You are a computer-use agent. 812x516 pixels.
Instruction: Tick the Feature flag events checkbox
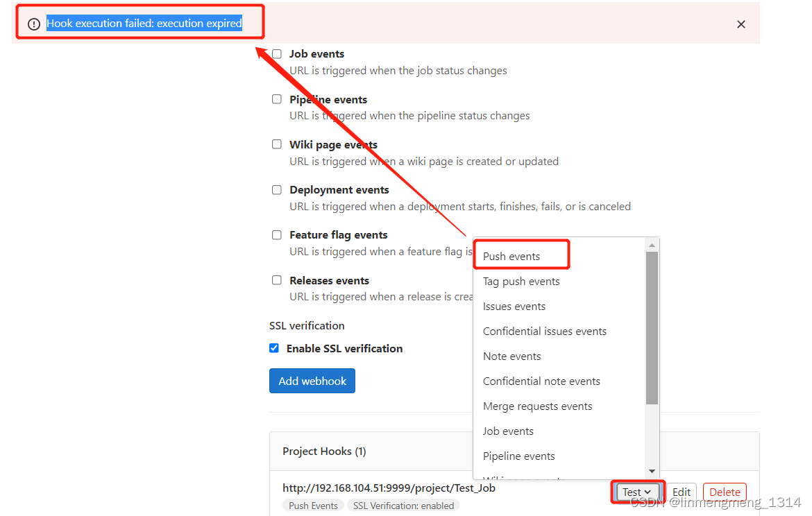[277, 235]
